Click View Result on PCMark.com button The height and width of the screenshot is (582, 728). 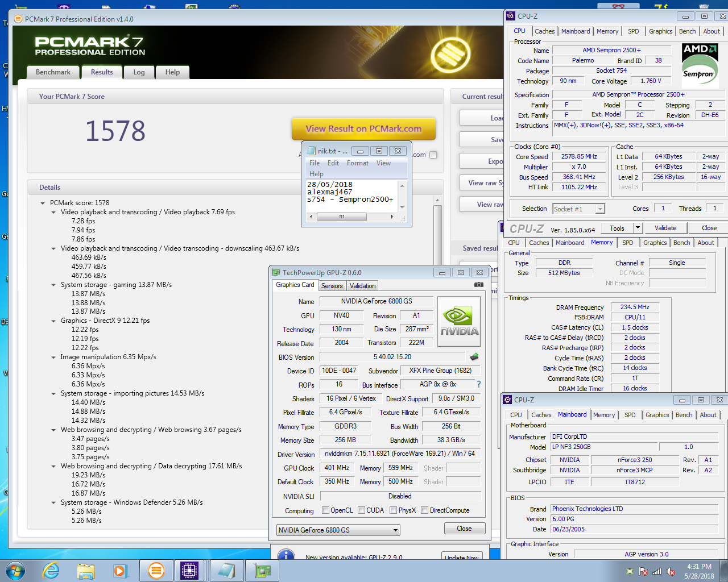tap(363, 128)
